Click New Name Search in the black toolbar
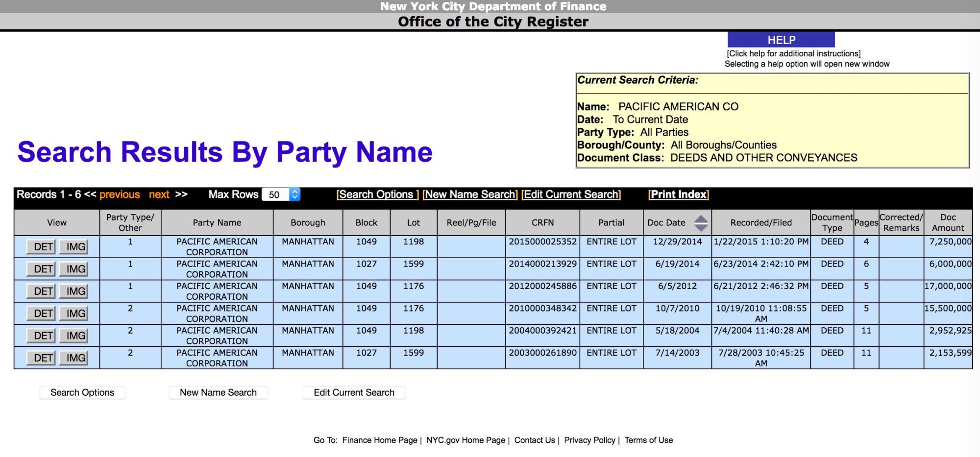Image resolution: width=980 pixels, height=457 pixels. [x=470, y=194]
